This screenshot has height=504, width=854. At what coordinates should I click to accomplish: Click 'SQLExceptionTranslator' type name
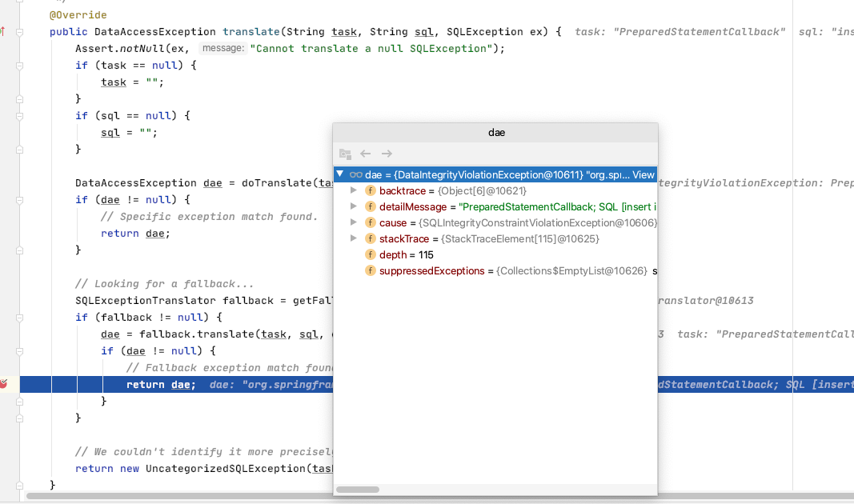click(146, 301)
